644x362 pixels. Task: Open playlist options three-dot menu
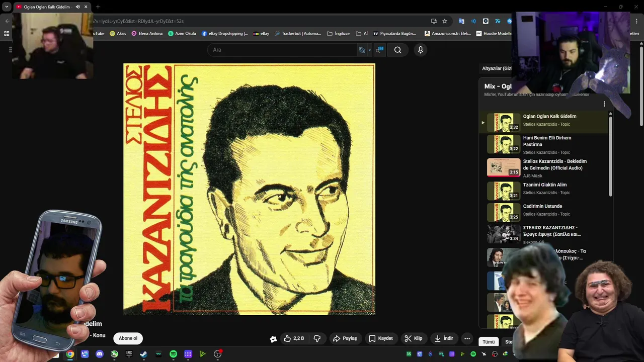coord(604,104)
